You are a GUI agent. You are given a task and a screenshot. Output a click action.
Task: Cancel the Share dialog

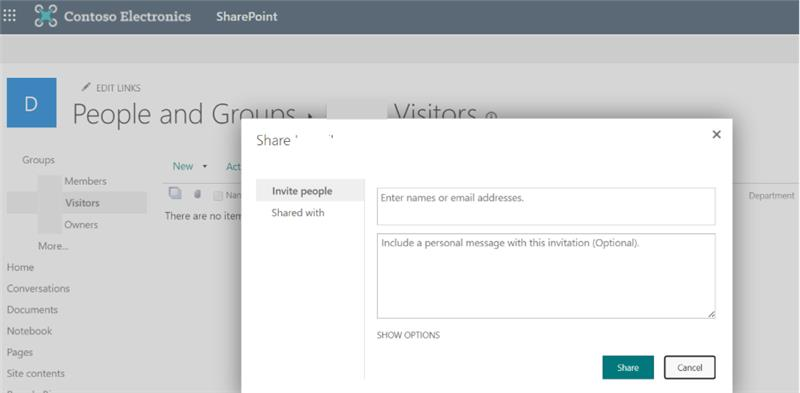point(690,367)
